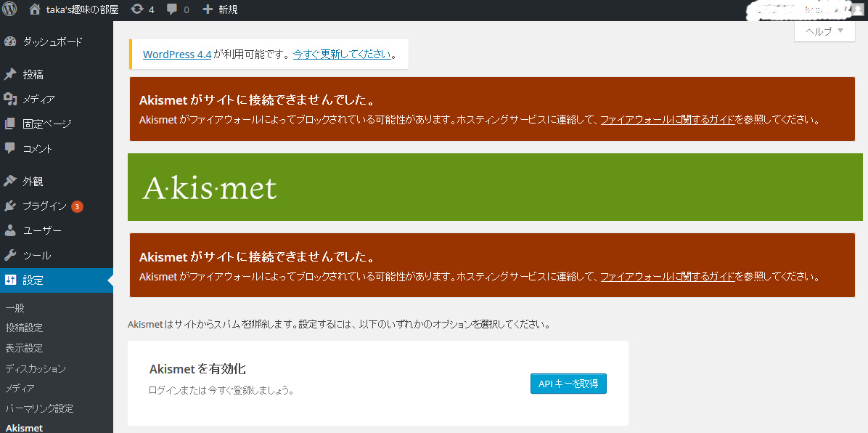Click the taka's趣味の部屋 site name

[x=83, y=9]
